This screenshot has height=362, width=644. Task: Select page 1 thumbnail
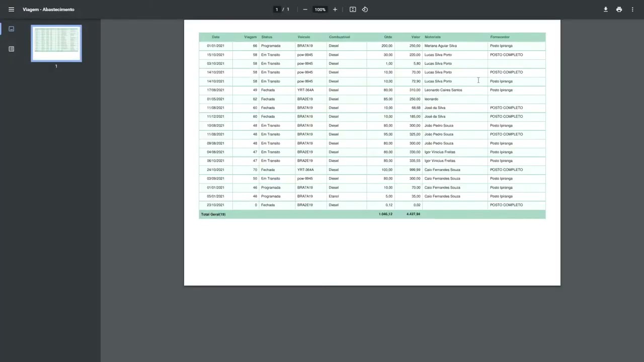tap(56, 43)
